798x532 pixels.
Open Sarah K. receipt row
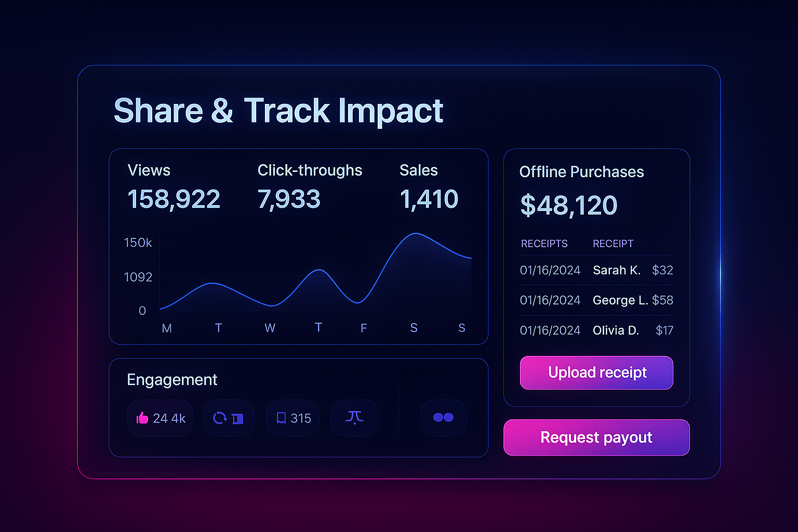[596, 270]
